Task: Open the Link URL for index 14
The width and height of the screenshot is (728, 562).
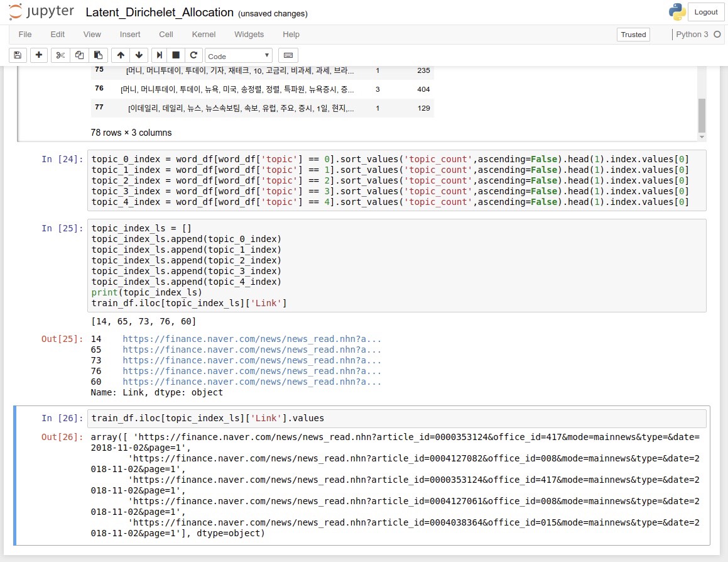Action: click(x=252, y=339)
